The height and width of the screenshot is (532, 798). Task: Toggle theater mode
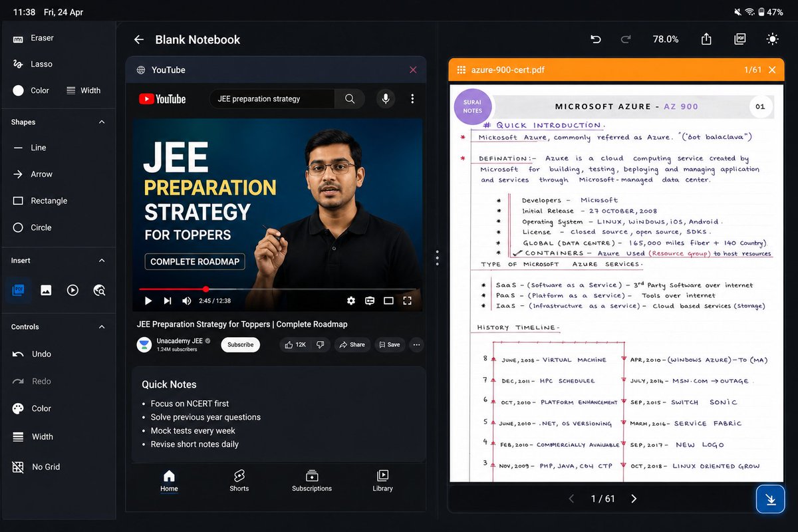tap(388, 301)
